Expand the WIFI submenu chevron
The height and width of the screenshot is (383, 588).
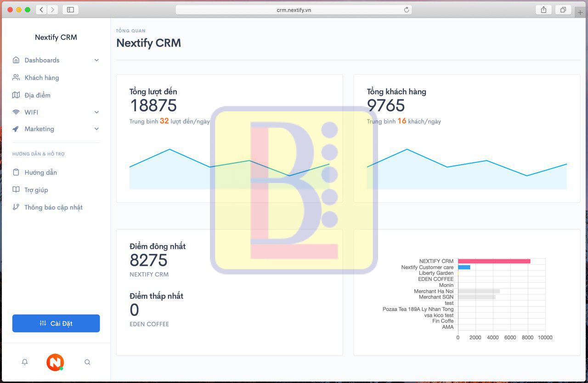(x=96, y=112)
